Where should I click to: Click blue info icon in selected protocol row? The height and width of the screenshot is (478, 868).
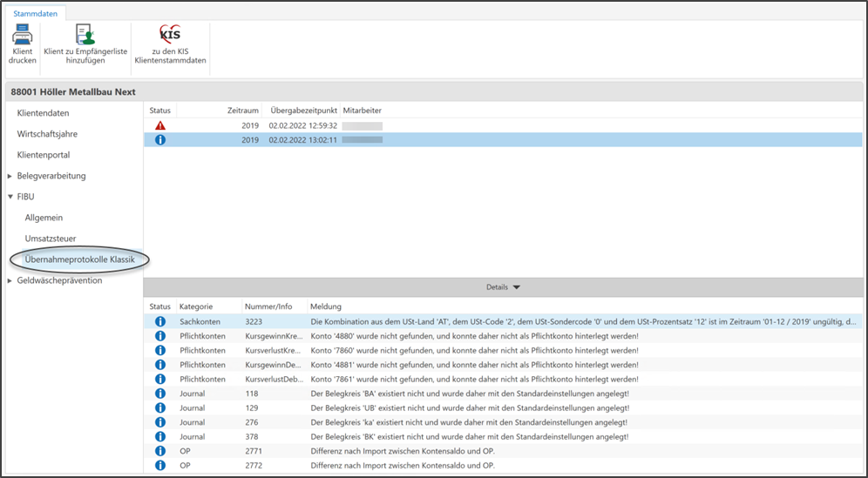[159, 140]
